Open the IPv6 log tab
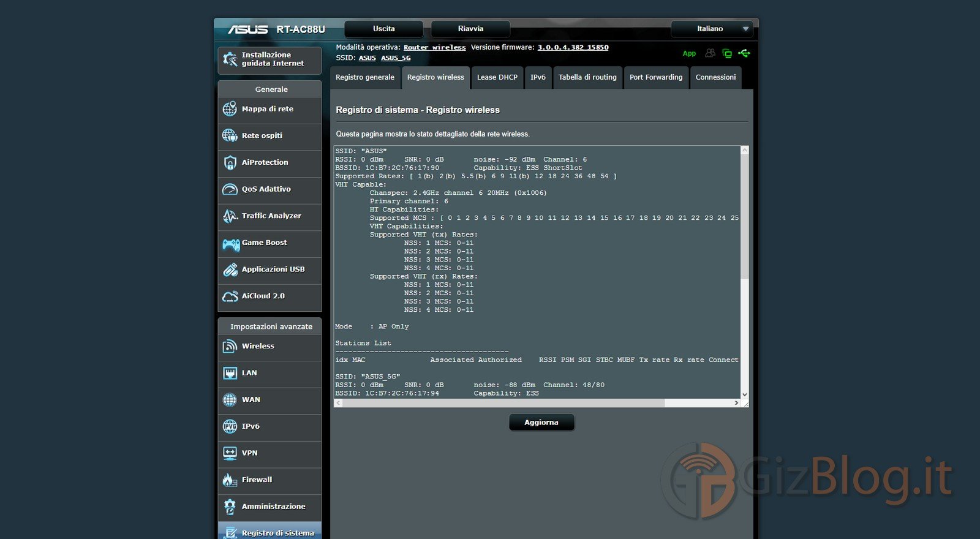Image resolution: width=980 pixels, height=539 pixels. coord(538,77)
